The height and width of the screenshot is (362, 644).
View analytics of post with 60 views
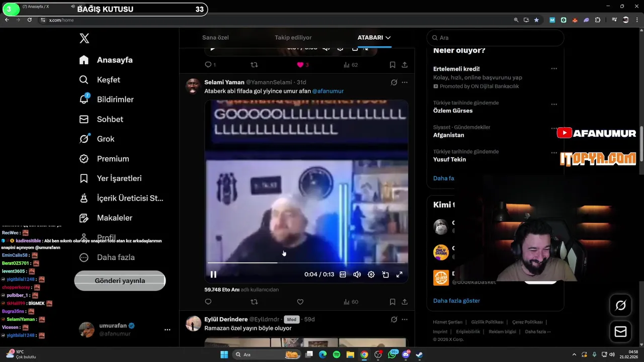pos(350,302)
